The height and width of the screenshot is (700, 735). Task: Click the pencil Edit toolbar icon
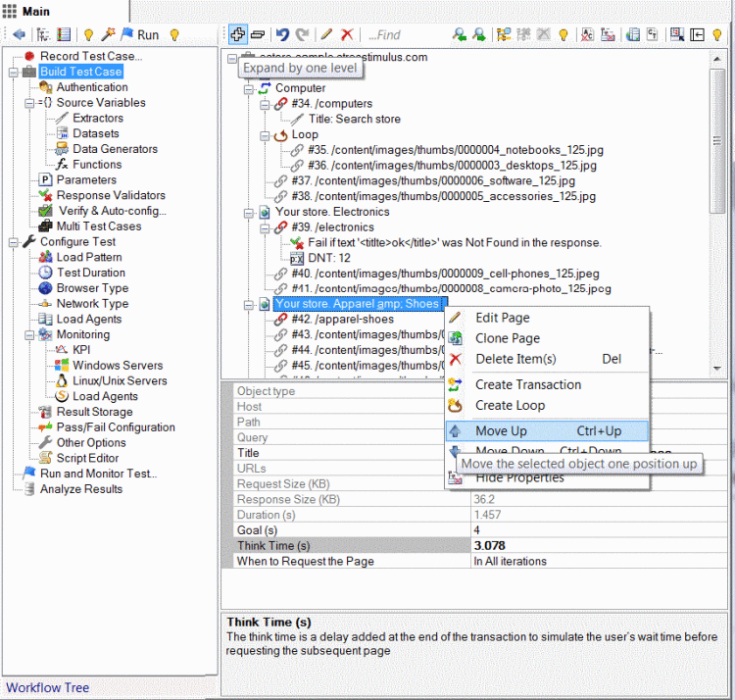pyautogui.click(x=326, y=34)
